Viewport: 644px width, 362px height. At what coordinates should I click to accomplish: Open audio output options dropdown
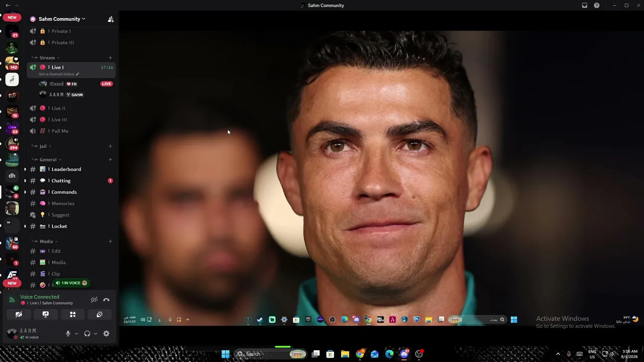[x=96, y=333]
